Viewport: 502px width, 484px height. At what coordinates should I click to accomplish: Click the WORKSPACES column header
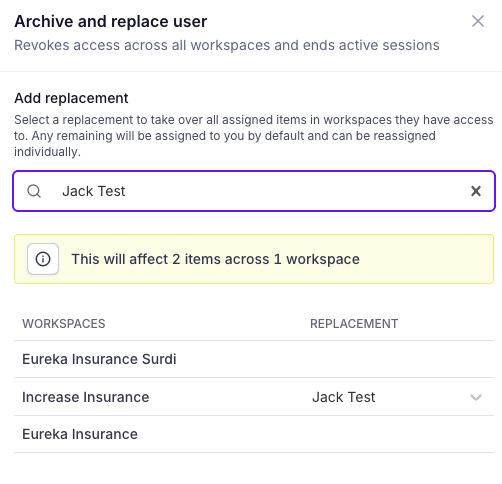(x=64, y=324)
